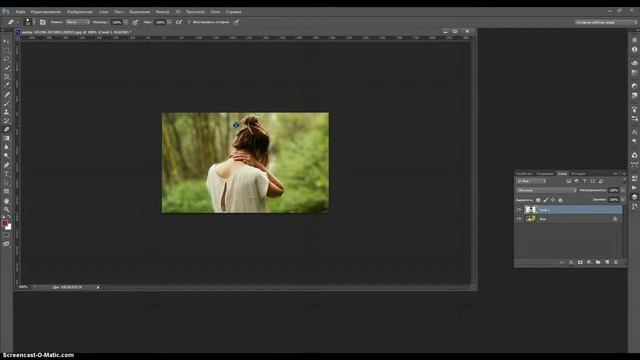Add a layer style (fx) button

pos(571,262)
